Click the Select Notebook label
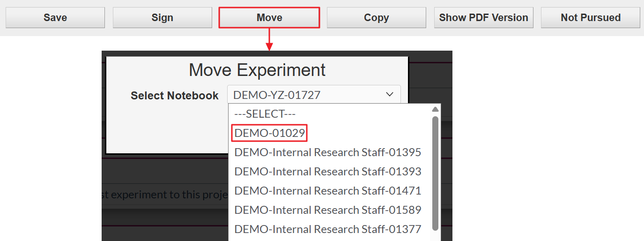644x241 pixels. (175, 96)
